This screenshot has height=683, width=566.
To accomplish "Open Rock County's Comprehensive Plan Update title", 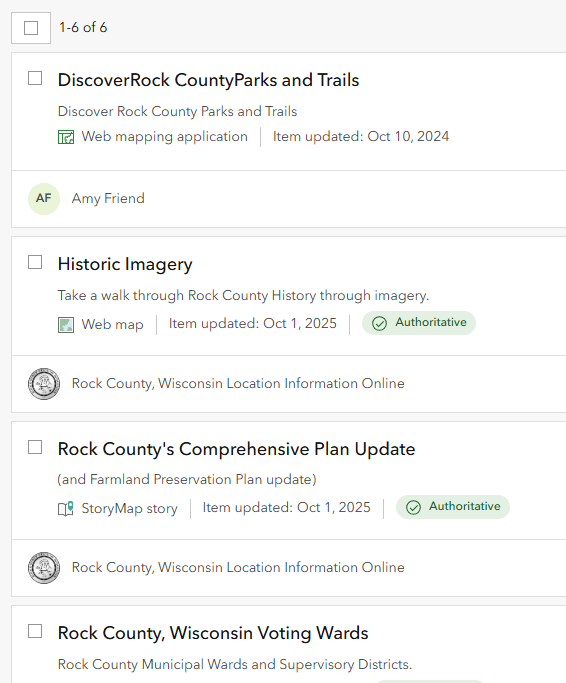I will coord(236,449).
